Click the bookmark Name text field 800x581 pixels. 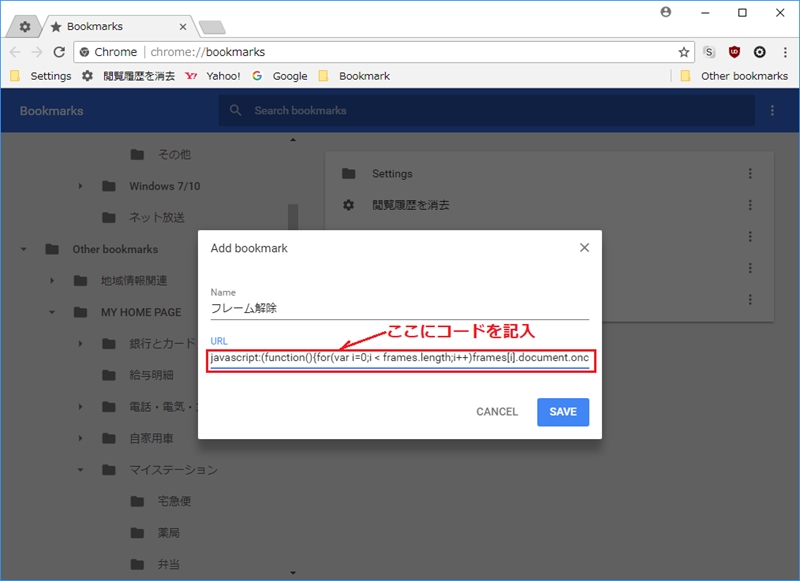(x=399, y=309)
